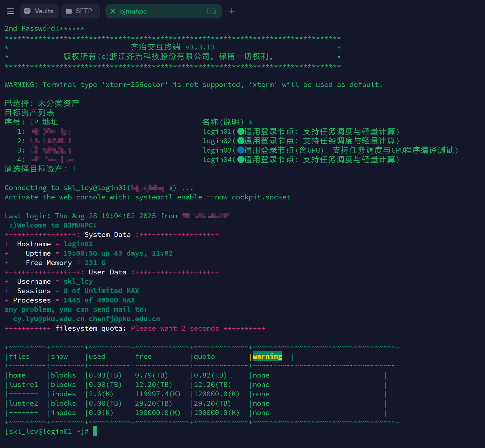Click the v3.3.13 version banner text
This screenshot has width=485, height=448.
(x=173, y=47)
